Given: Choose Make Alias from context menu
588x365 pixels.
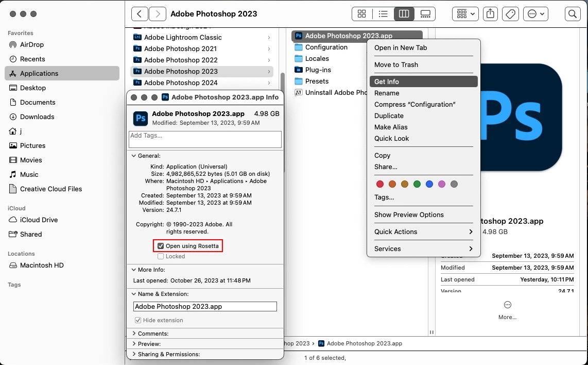Looking at the screenshot, I should (x=423, y=127).
